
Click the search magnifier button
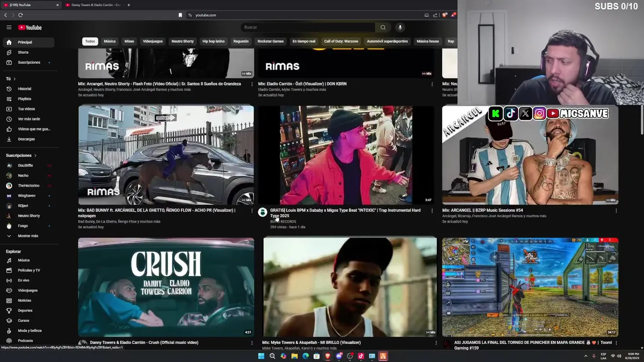[383, 27]
